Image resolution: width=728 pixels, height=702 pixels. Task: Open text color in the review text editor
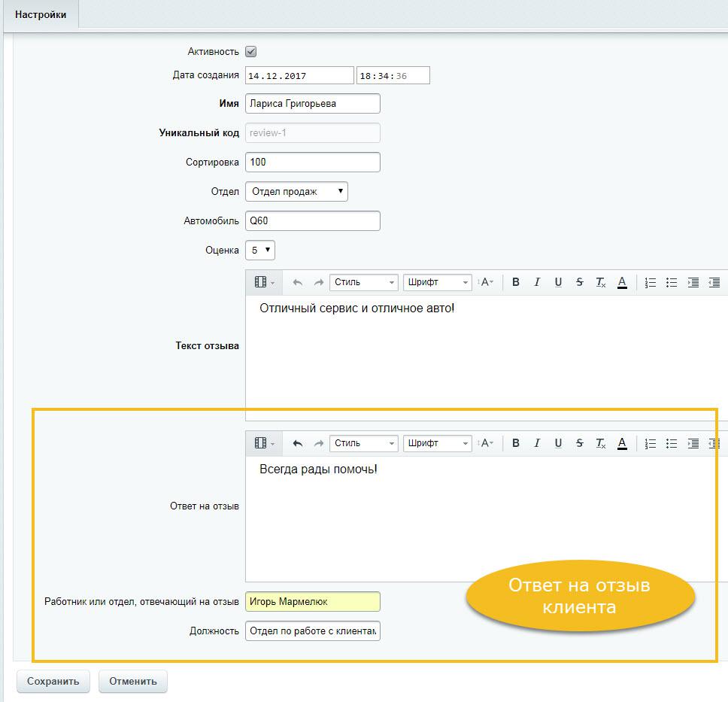622,282
